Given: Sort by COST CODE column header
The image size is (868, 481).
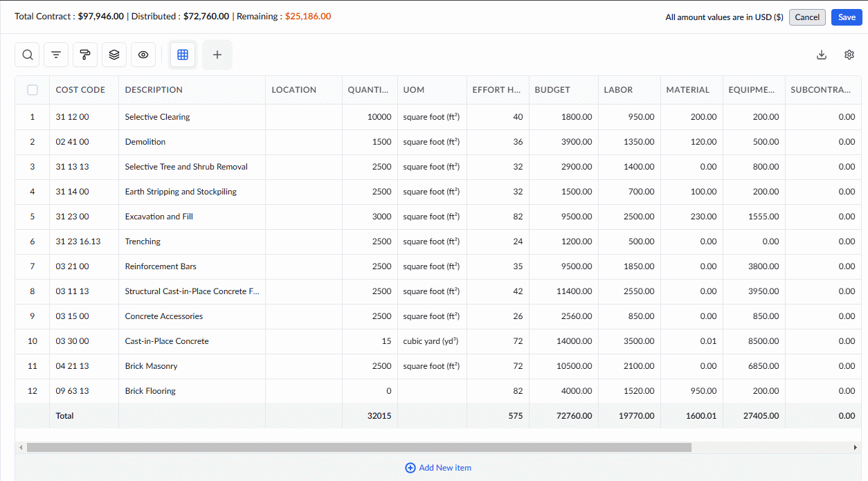Looking at the screenshot, I should tap(80, 90).
